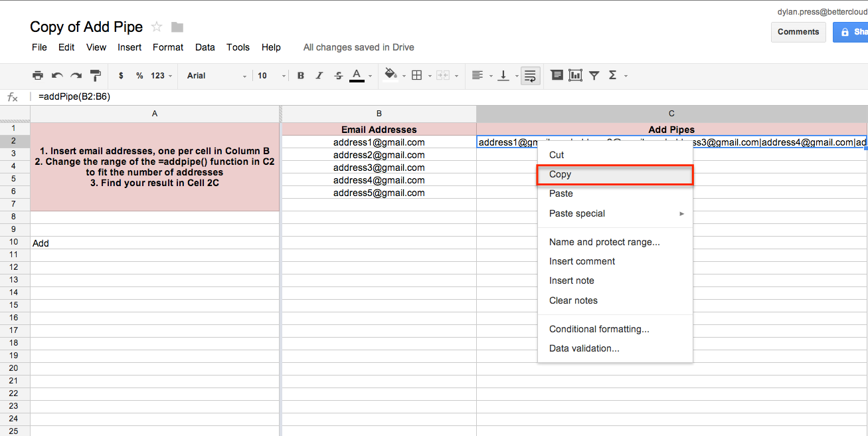This screenshot has width=868, height=436.
Task: Click the document title Copy of Add Pipe
Action: click(86, 27)
